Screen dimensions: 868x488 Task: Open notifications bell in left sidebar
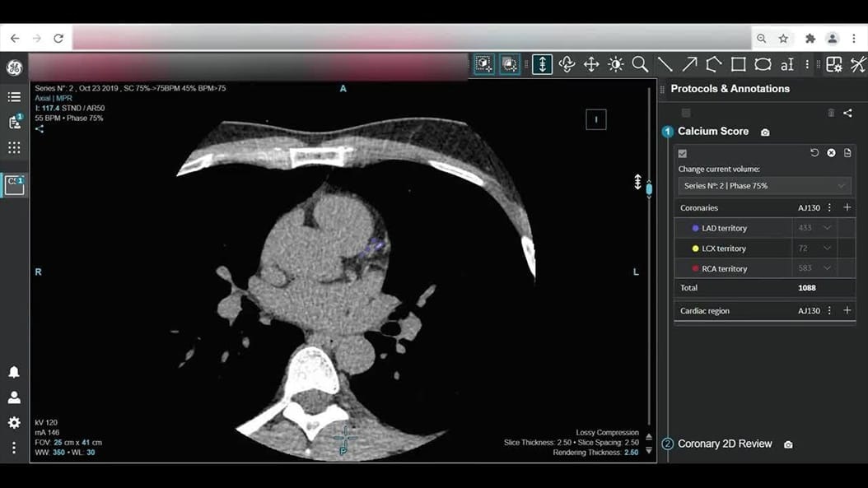14,372
